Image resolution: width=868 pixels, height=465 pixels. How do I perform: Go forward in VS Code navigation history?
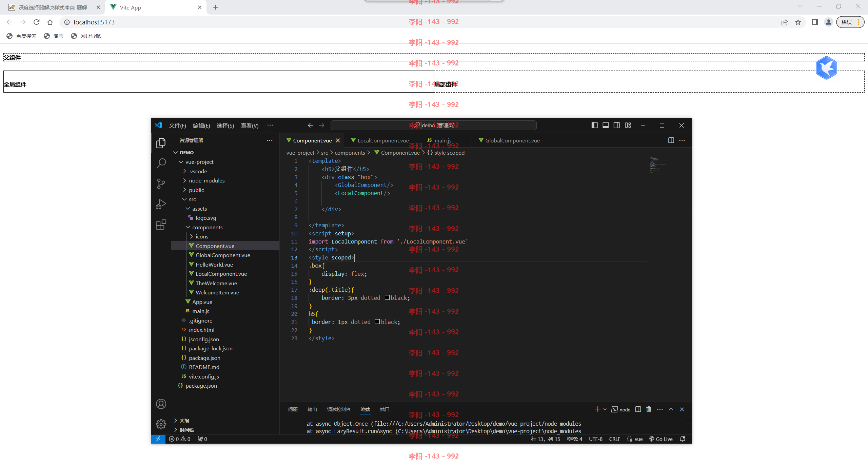(322, 125)
